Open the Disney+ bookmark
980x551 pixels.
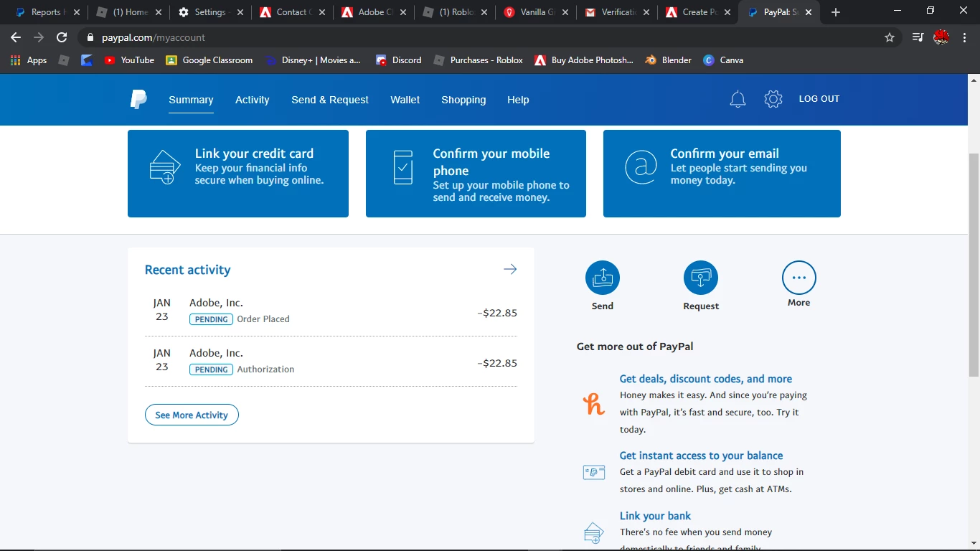click(313, 60)
